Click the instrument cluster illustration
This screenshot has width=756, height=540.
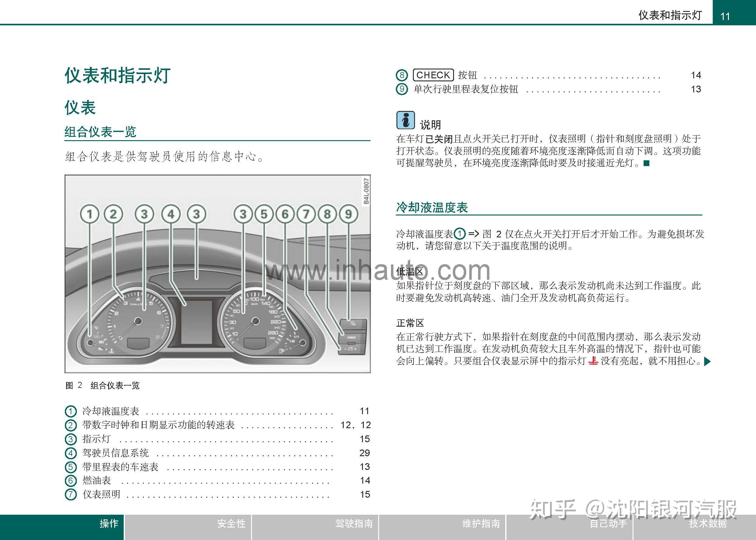[x=218, y=274]
